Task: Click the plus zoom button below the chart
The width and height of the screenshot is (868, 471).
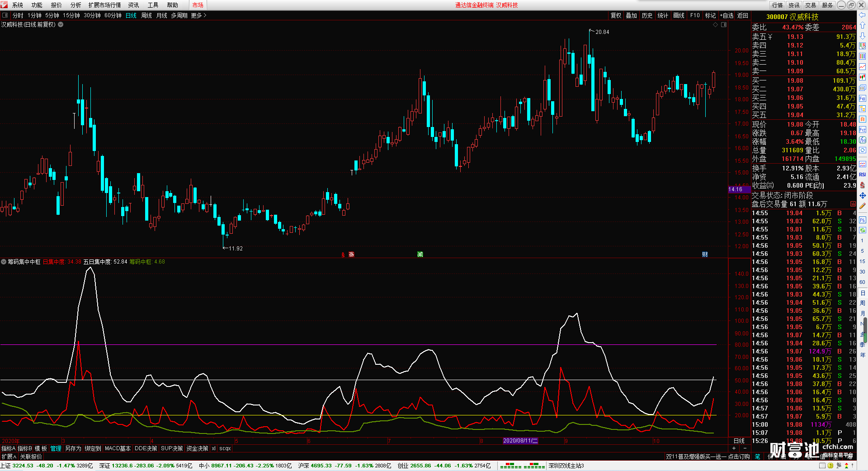Action: (x=734, y=448)
